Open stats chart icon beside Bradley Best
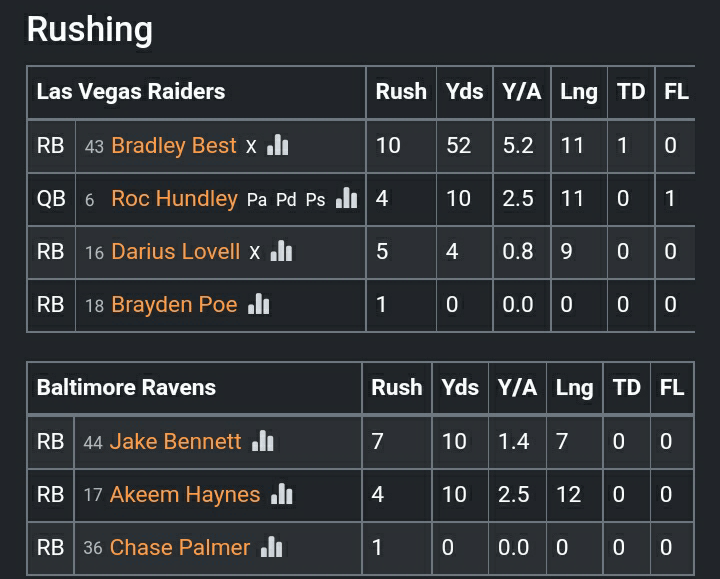 point(278,146)
